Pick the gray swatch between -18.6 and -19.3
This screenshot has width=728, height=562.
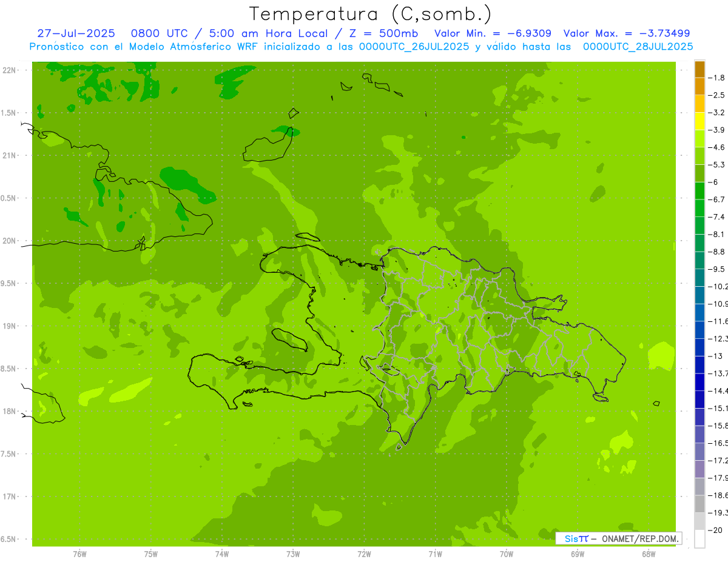click(x=699, y=504)
